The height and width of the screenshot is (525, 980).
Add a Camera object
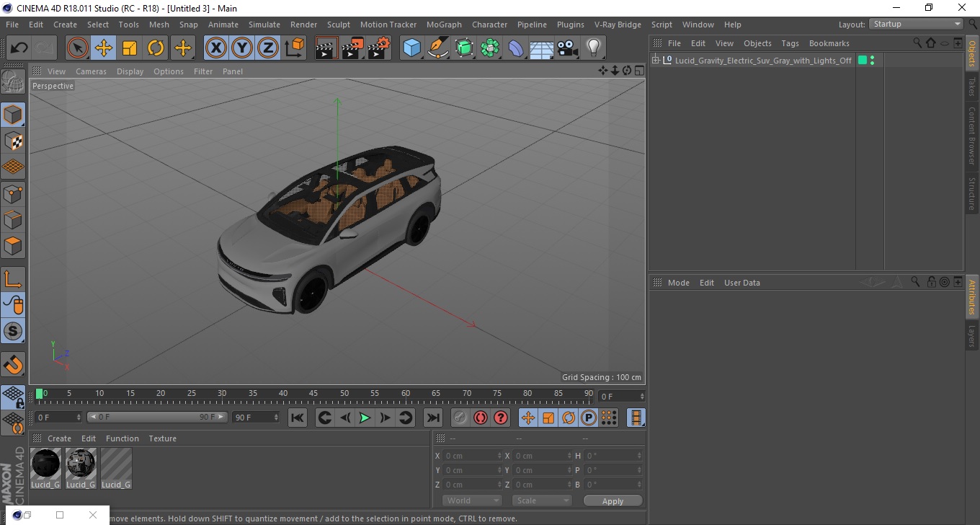(567, 48)
